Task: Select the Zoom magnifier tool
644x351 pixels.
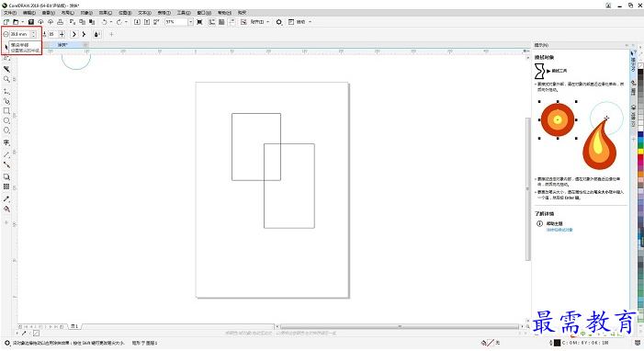Action: pos(6,79)
